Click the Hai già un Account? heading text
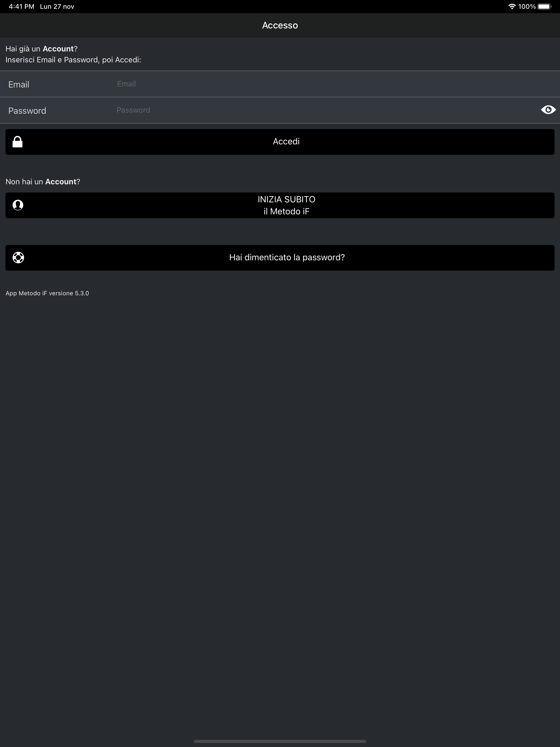This screenshot has width=560, height=747. click(42, 49)
